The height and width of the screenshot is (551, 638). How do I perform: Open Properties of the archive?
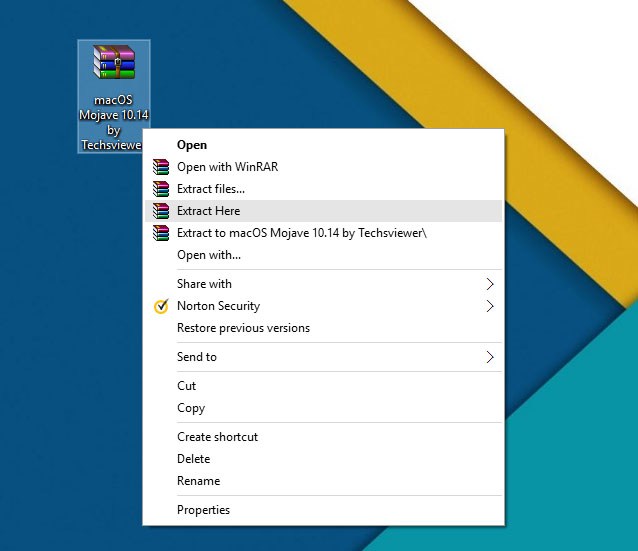click(323, 509)
